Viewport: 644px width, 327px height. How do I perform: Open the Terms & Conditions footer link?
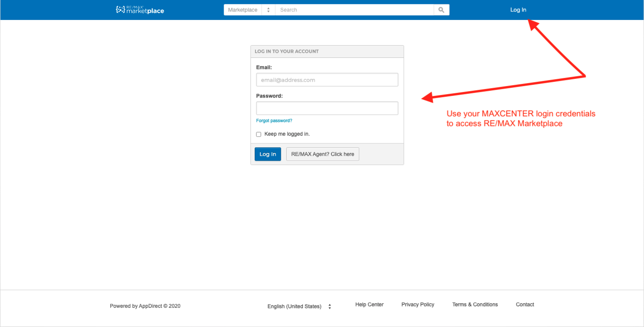[x=475, y=304]
